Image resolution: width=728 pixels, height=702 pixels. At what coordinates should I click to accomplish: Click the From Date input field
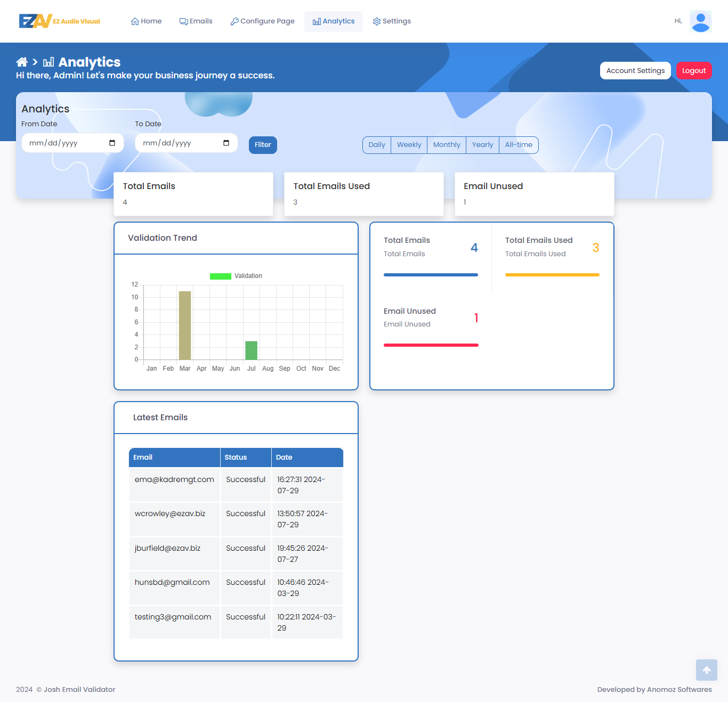(64, 143)
